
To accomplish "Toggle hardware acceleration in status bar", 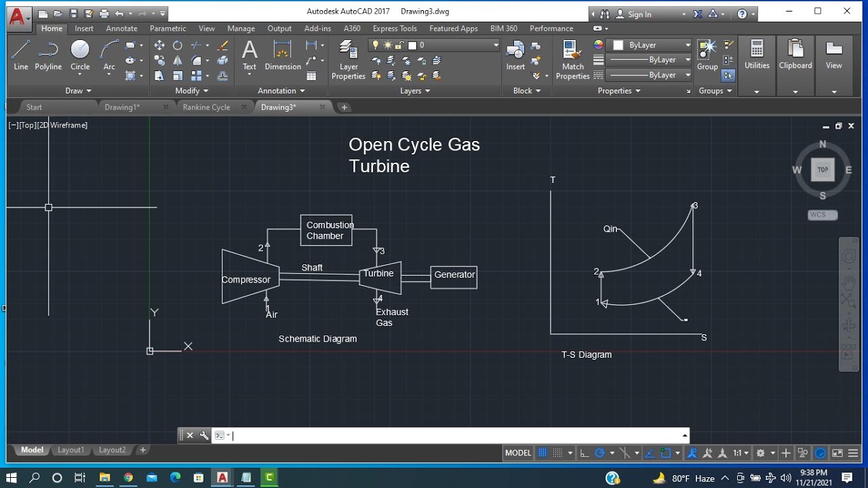I will click(x=821, y=453).
